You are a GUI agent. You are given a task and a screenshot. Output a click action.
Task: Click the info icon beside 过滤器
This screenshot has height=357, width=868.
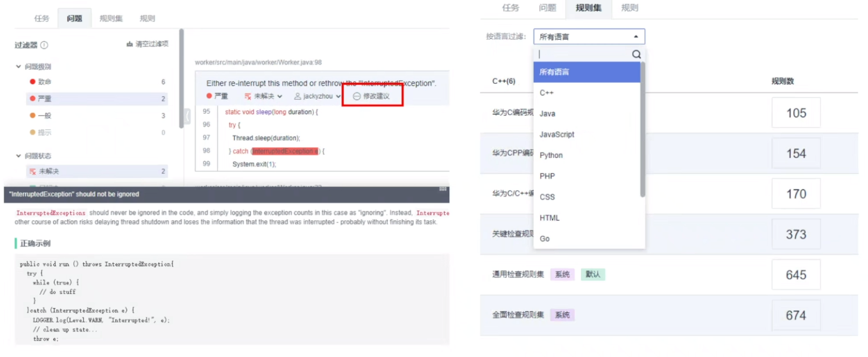44,45
